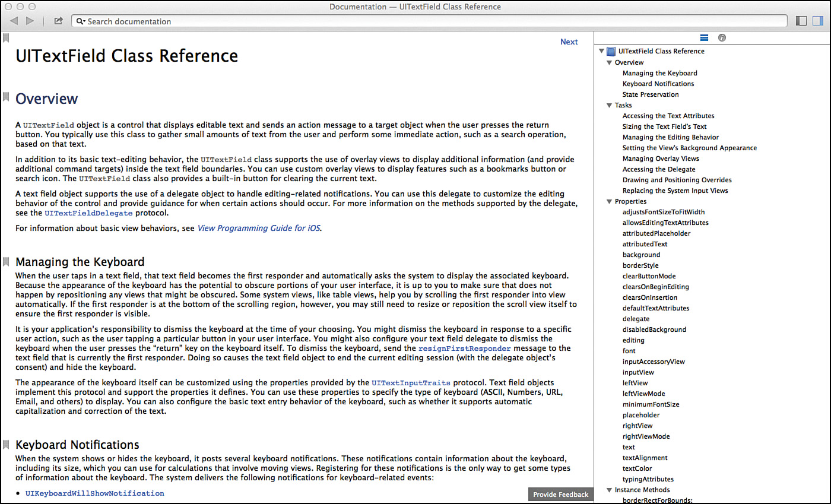
Task: Select the borderStyle property
Action: tap(640, 265)
